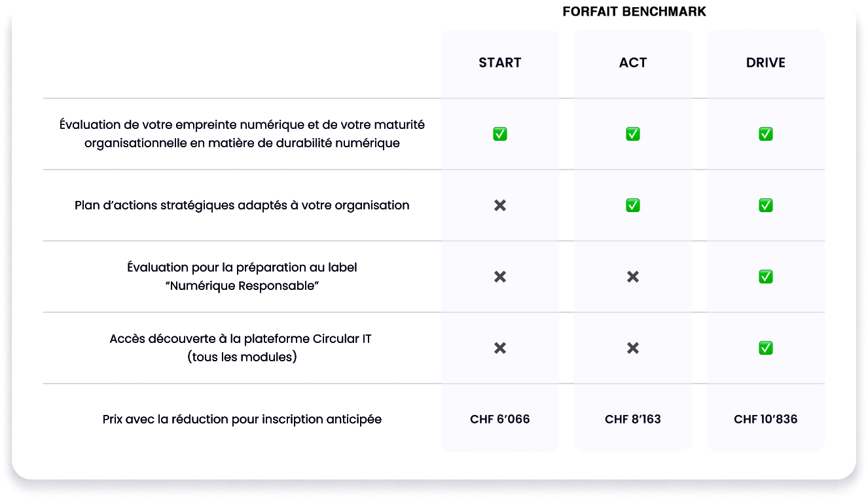Click the ACT cross for Circular IT access
The image size is (868, 502).
click(x=633, y=348)
